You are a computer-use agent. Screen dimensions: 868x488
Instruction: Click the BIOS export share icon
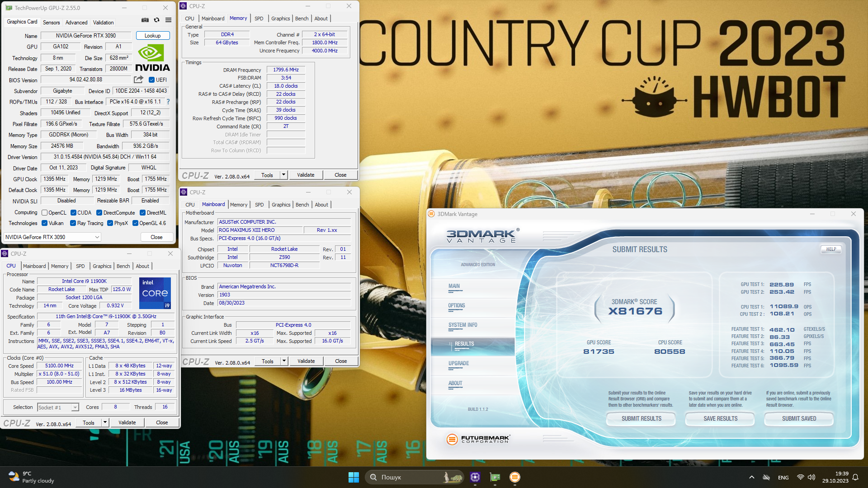pyautogui.click(x=138, y=80)
